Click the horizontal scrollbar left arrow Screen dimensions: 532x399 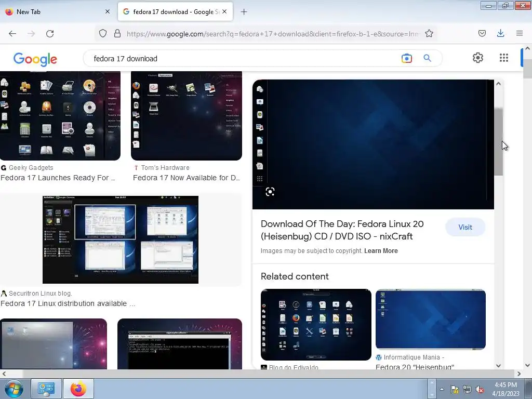(4, 374)
